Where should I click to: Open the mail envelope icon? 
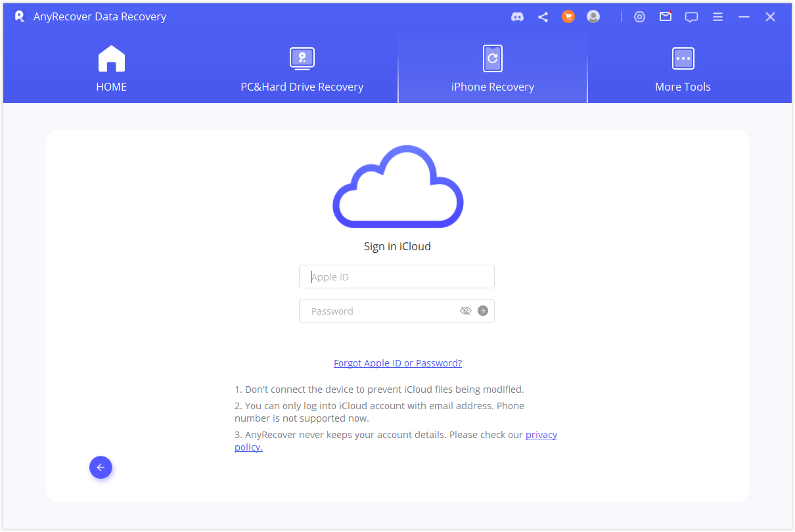pyautogui.click(x=666, y=16)
